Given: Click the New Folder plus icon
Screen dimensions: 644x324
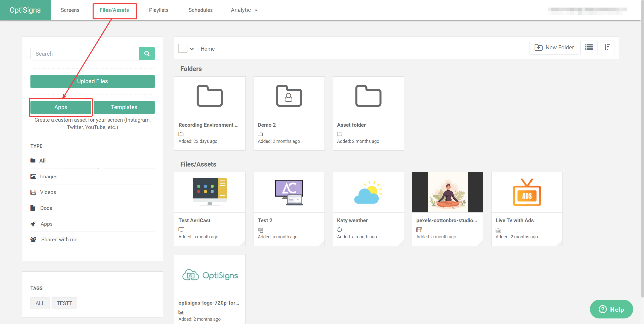Looking at the screenshot, I should pyautogui.click(x=538, y=47).
